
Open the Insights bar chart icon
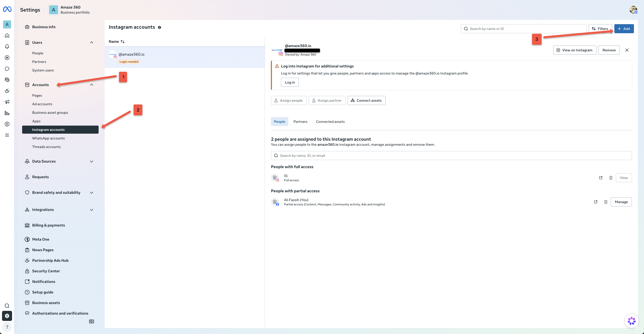[x=7, y=113]
